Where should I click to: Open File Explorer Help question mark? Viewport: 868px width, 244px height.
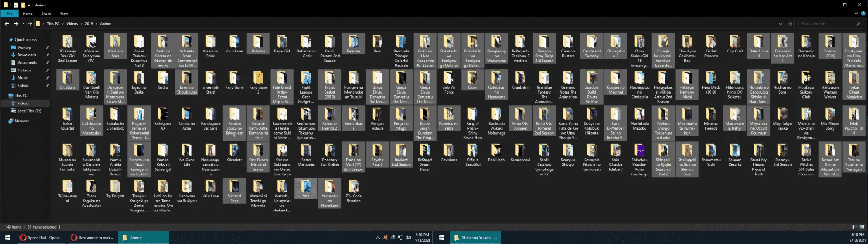click(863, 14)
